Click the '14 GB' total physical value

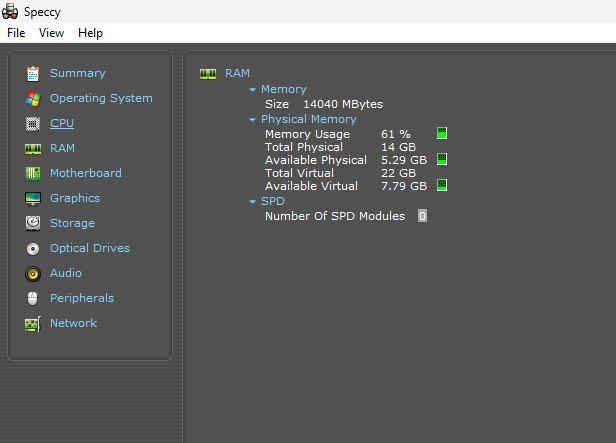click(399, 147)
